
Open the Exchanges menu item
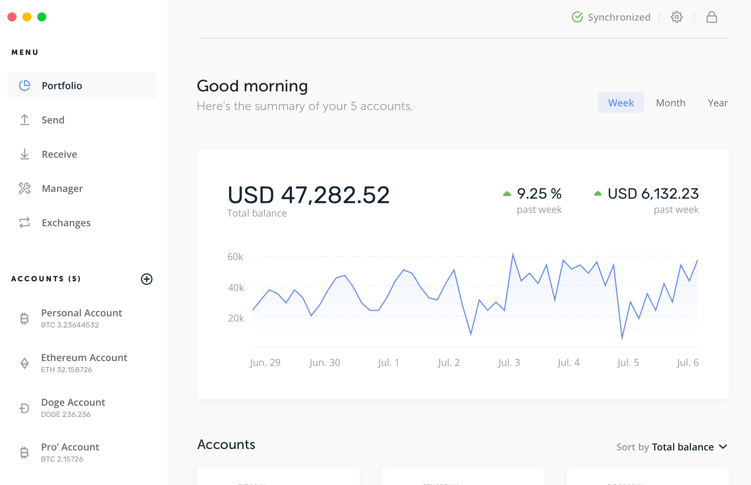[x=66, y=223]
